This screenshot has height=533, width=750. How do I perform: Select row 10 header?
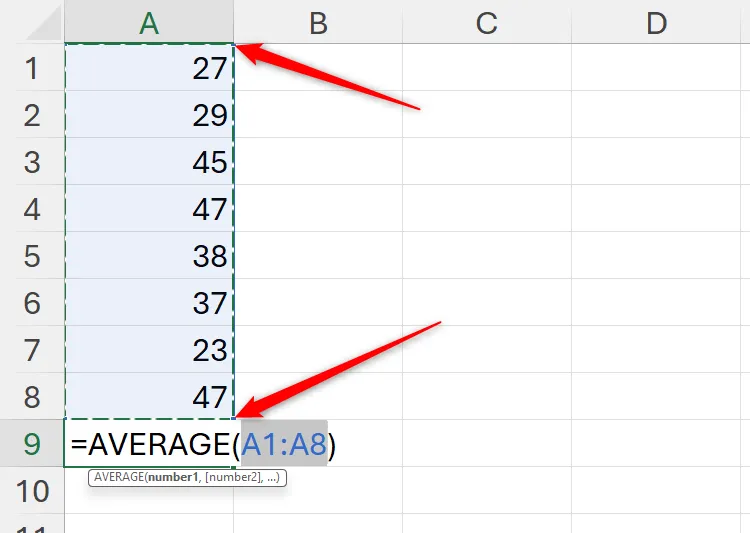click(32, 490)
